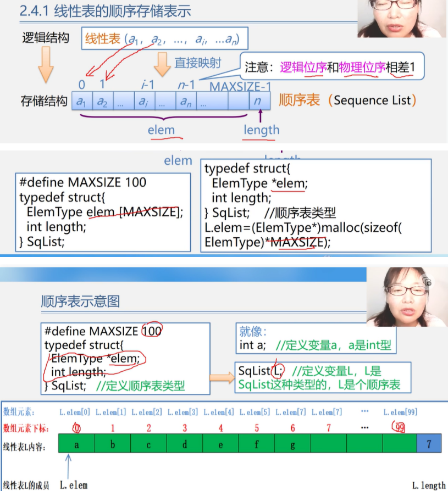Click the 'L.length' member label at bottom

pos(429,486)
